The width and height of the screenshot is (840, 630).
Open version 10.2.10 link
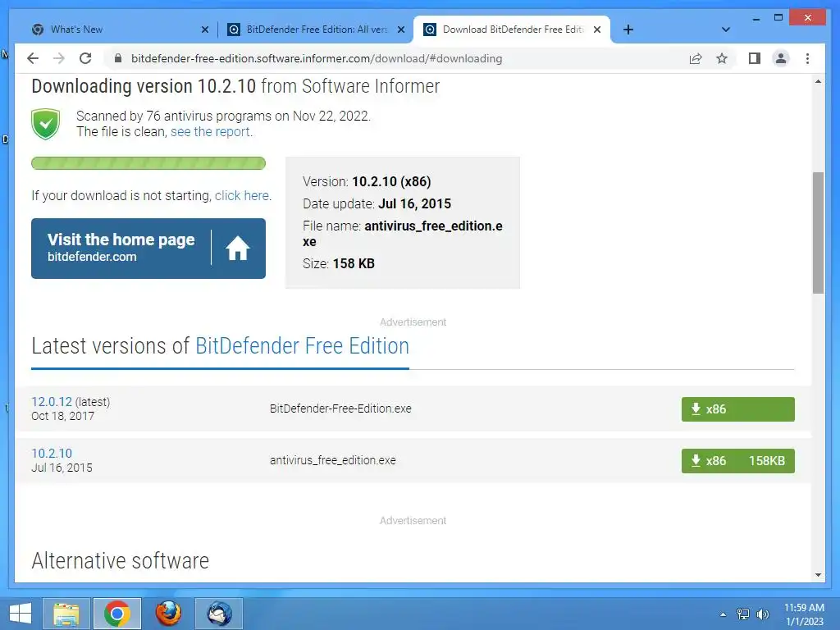click(52, 453)
